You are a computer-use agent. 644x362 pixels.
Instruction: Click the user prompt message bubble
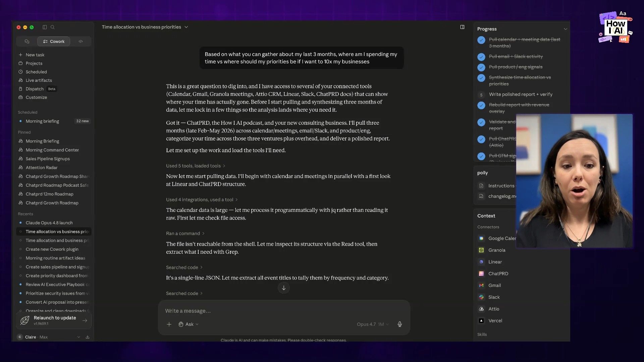coord(301,58)
